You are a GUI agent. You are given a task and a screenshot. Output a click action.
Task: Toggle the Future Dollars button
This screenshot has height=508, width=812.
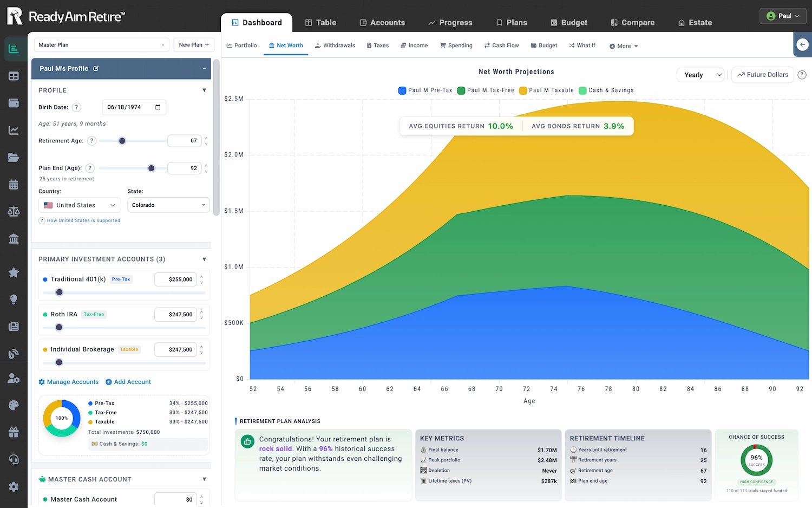point(762,75)
